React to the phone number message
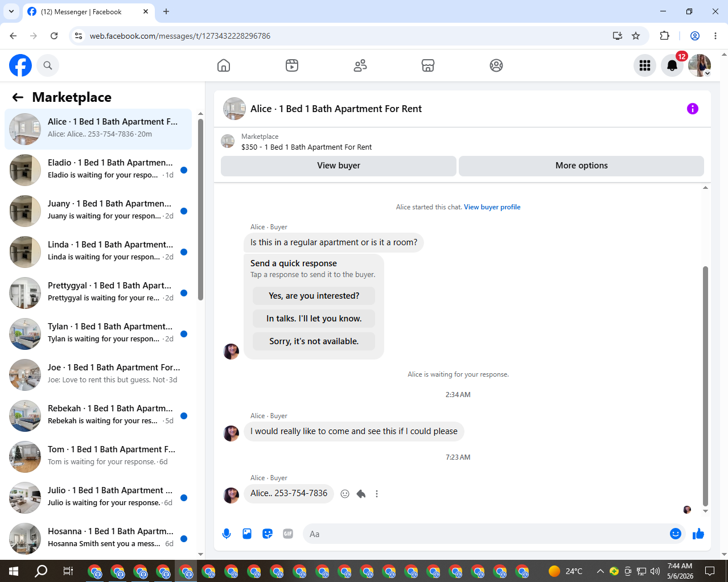728x582 pixels. point(345,494)
